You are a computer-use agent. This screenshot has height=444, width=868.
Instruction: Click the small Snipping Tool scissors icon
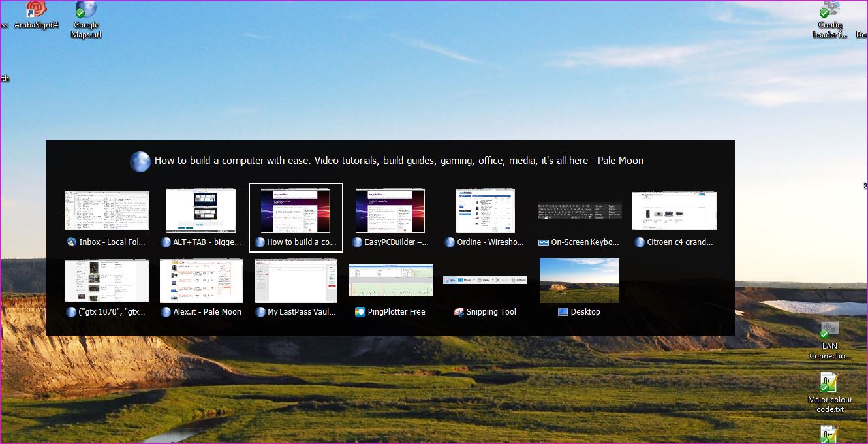459,312
